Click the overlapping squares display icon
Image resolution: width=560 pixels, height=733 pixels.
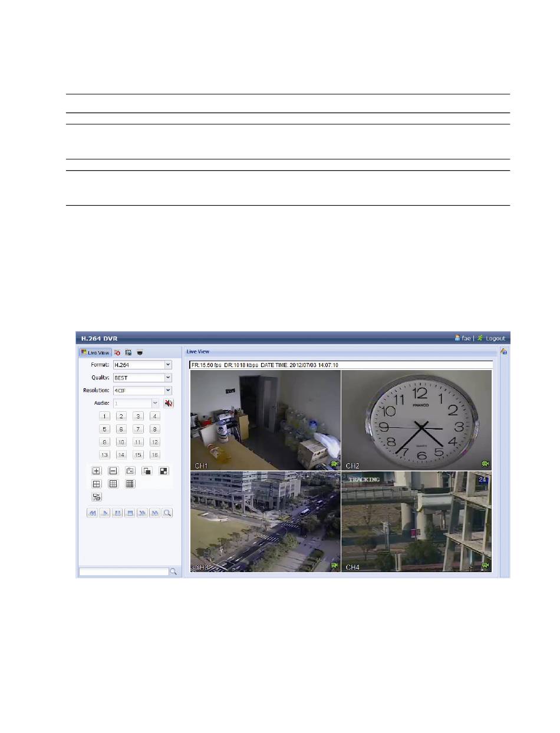click(147, 471)
